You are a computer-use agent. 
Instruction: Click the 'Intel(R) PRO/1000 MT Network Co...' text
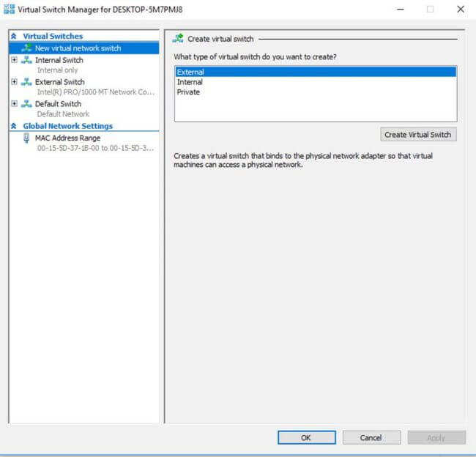point(96,92)
